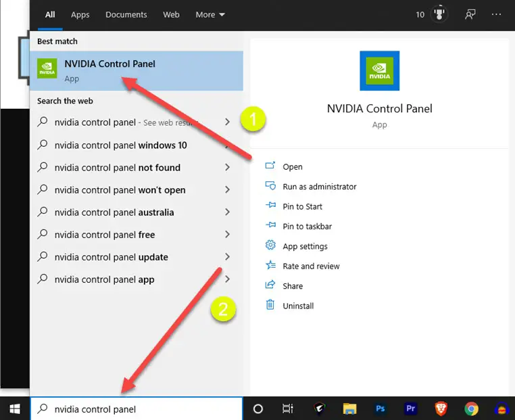Screen dimensions: 515x420
Task: Switch to the Apps search tab
Action: (x=80, y=14)
